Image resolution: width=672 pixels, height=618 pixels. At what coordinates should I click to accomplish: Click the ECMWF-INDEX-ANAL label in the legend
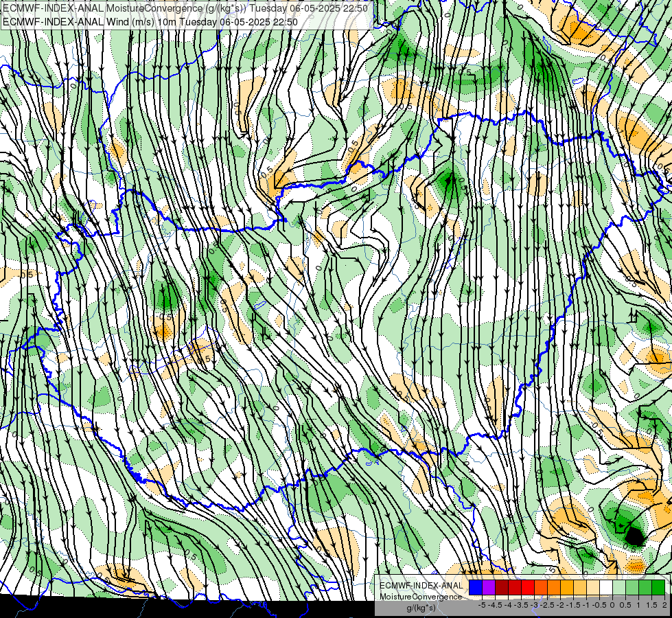421,586
